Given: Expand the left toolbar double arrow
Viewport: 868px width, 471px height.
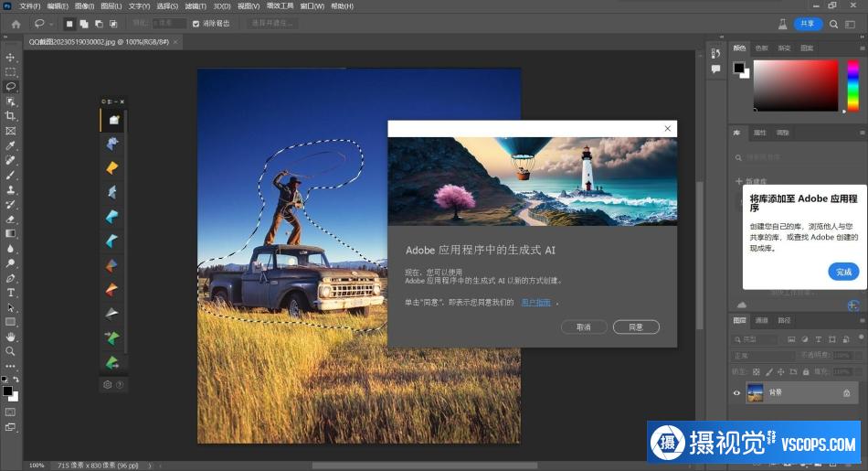Looking at the screenshot, I should pos(5,37).
